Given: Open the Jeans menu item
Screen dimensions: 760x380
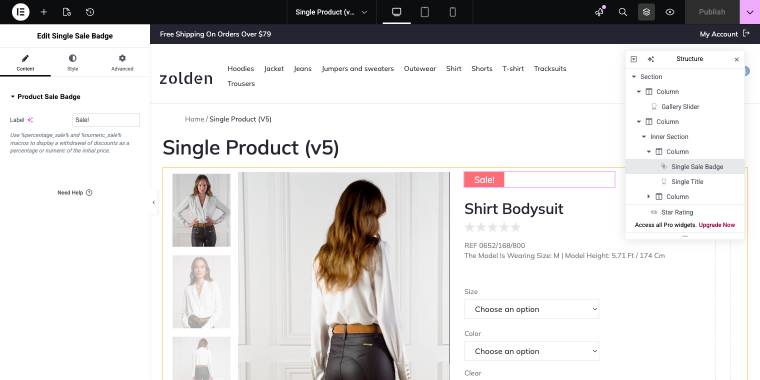Looking at the screenshot, I should [x=302, y=69].
